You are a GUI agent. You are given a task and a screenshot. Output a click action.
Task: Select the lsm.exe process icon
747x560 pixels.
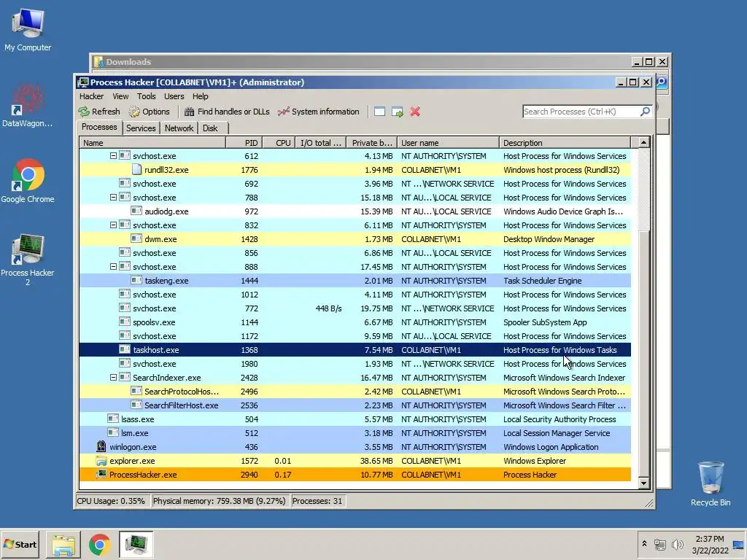[113, 432]
